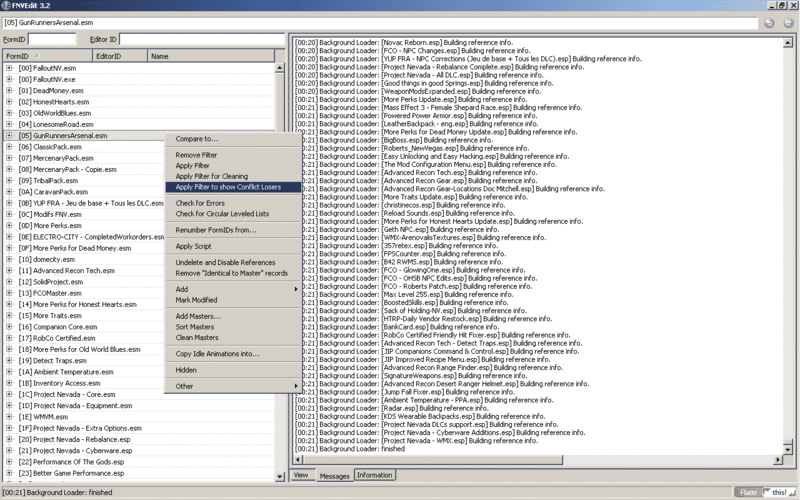Switch to the Messages tab
The width and height of the screenshot is (800, 500).
(x=334, y=476)
